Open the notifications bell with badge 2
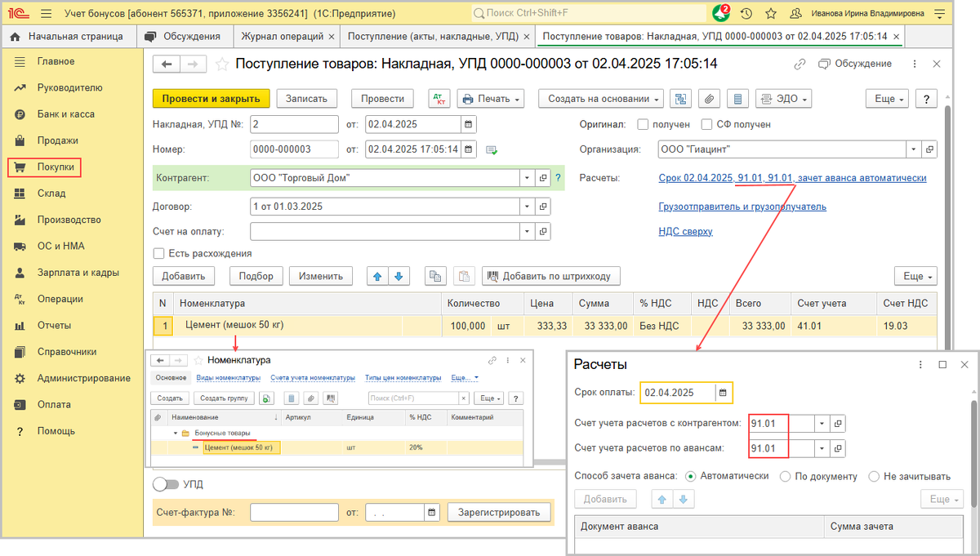Image resolution: width=980 pixels, height=556 pixels. (x=719, y=13)
